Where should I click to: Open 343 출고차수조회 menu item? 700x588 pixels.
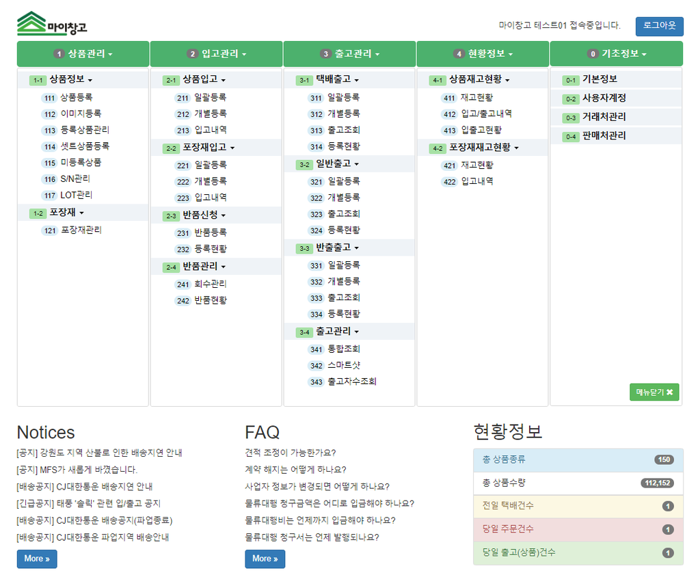tap(342, 382)
